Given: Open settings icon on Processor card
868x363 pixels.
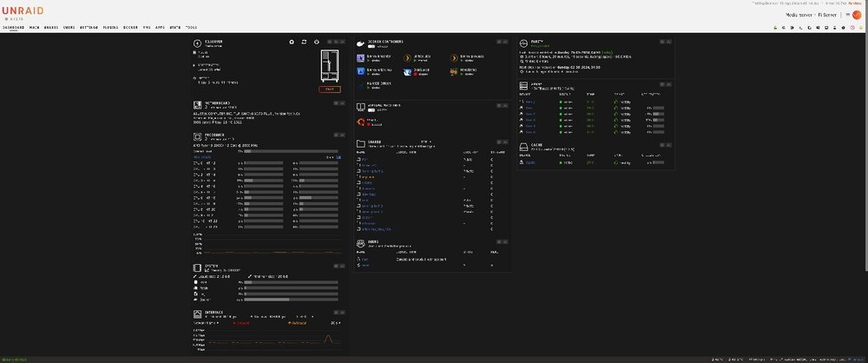Looking at the screenshot, I should click(x=337, y=135).
